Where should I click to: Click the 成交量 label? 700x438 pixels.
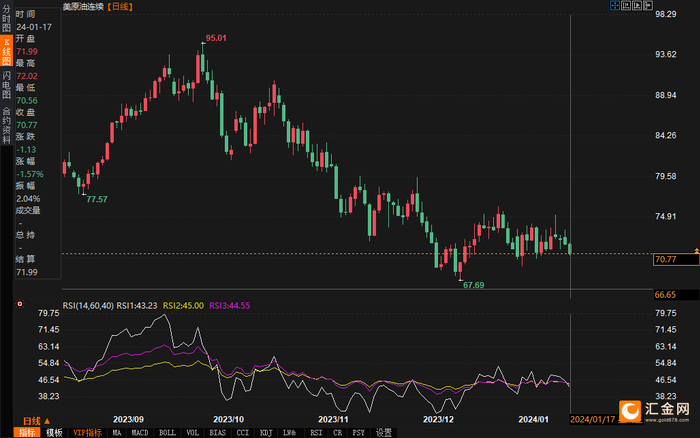(28, 210)
